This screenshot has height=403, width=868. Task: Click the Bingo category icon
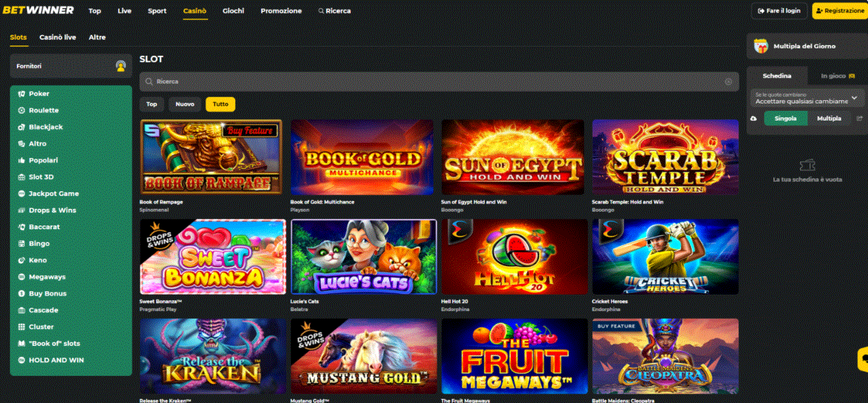point(22,244)
